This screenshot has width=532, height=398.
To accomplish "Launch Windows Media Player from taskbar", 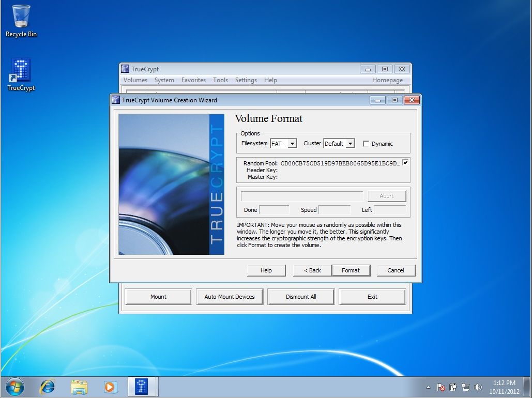I will 110,387.
